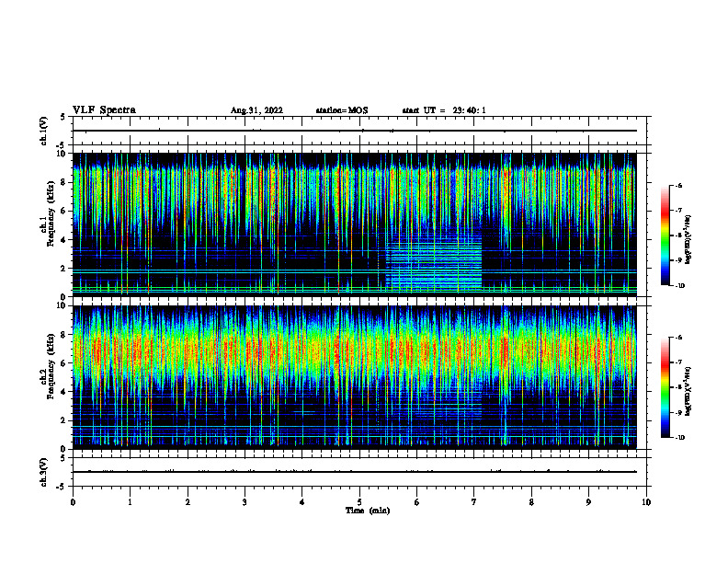Select the ch.1 log(PSD) color bar label

pyautogui.click(x=688, y=240)
